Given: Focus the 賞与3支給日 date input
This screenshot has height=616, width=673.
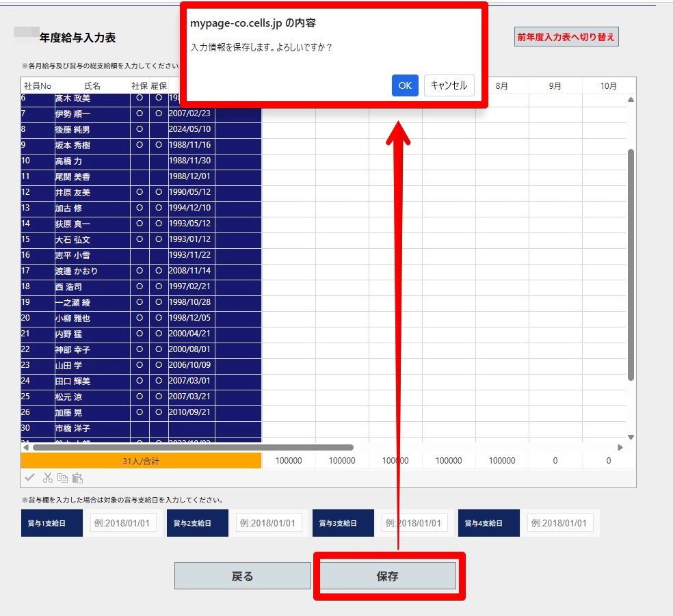Looking at the screenshot, I should click(414, 523).
